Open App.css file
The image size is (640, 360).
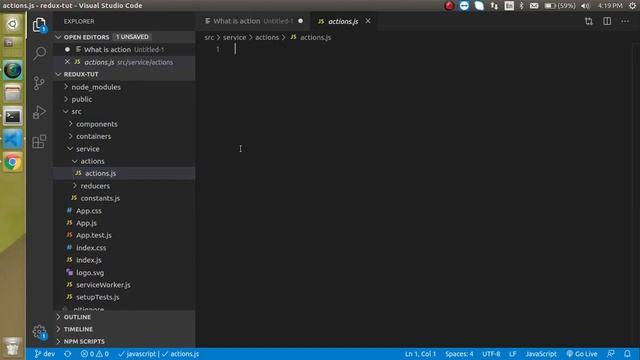tap(124, 211)
